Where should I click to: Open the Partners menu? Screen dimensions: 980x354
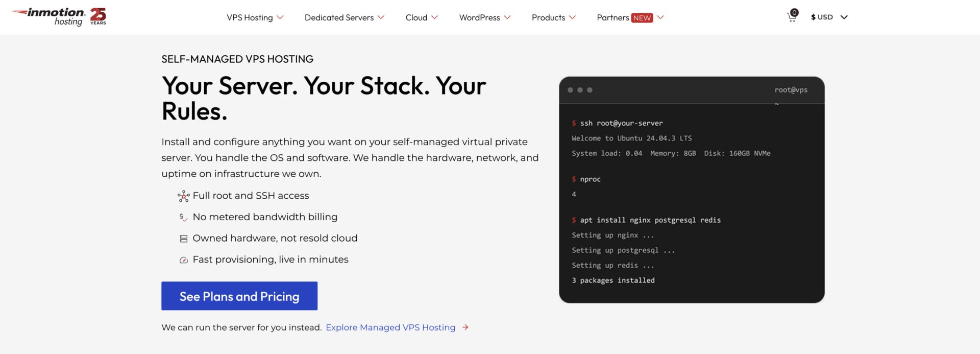612,17
